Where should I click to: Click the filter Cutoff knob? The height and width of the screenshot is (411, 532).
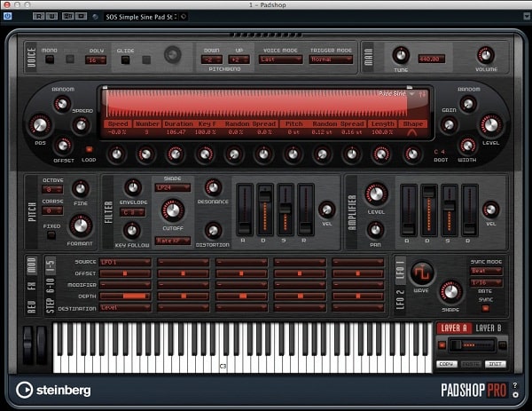(173, 209)
